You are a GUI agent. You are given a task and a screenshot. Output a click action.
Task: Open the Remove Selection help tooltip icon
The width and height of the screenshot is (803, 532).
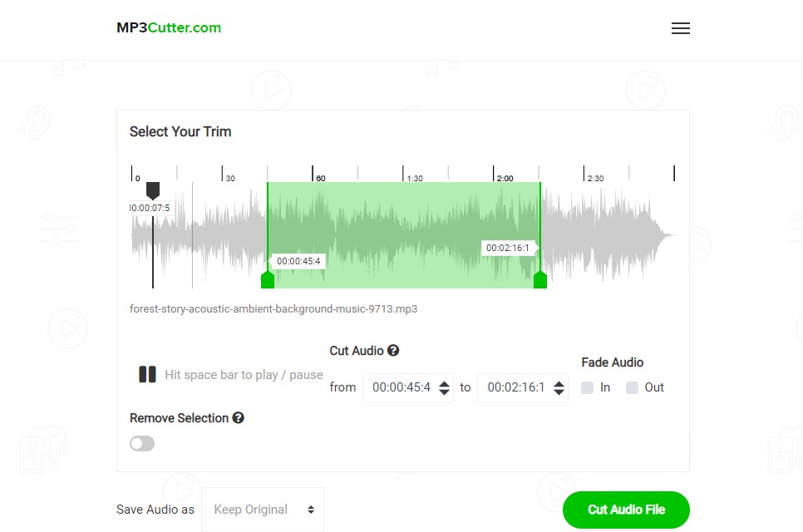(x=239, y=418)
